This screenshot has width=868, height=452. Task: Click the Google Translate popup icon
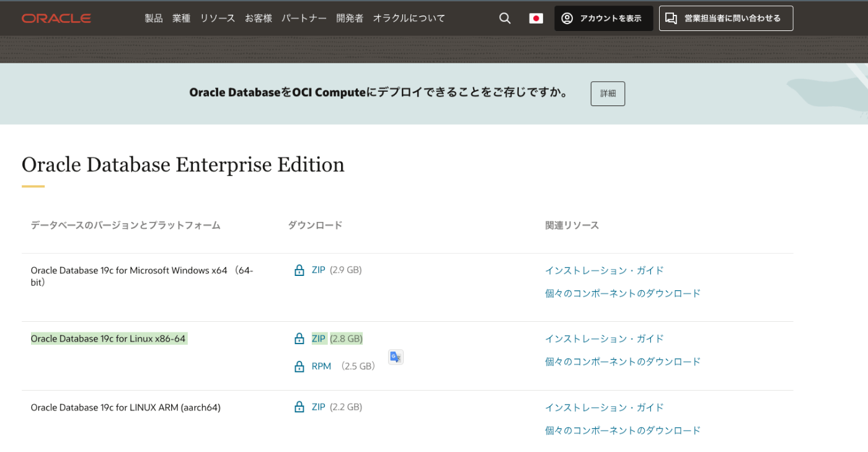pyautogui.click(x=396, y=357)
